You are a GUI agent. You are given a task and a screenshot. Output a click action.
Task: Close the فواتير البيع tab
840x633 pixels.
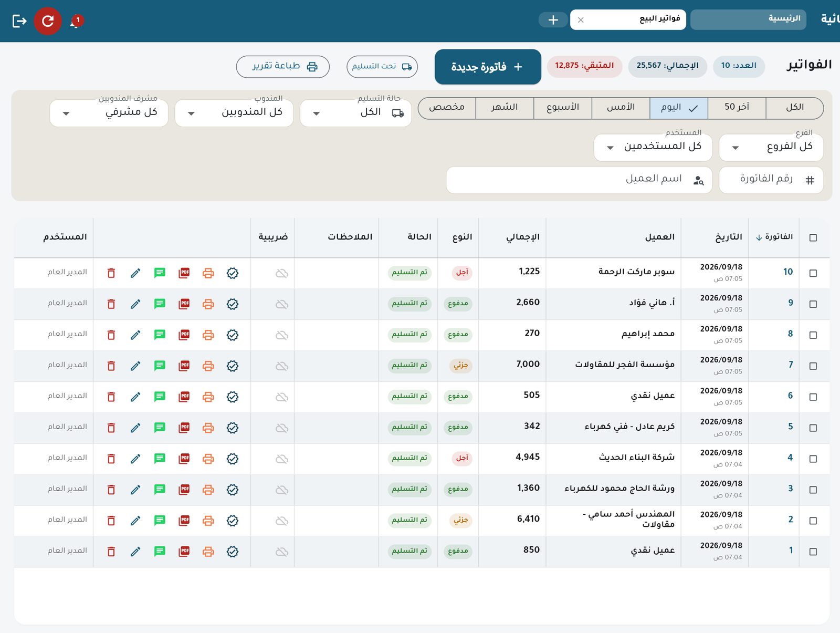click(x=581, y=20)
